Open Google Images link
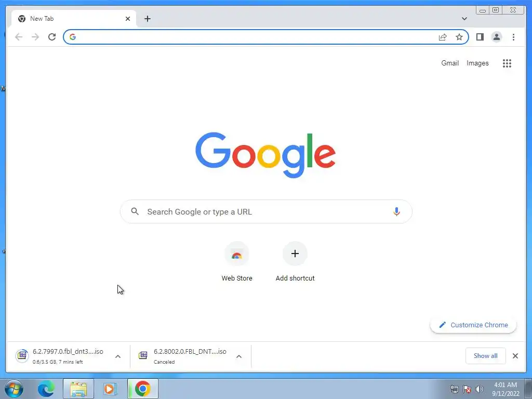Viewport: 532px width, 399px height. 477,63
